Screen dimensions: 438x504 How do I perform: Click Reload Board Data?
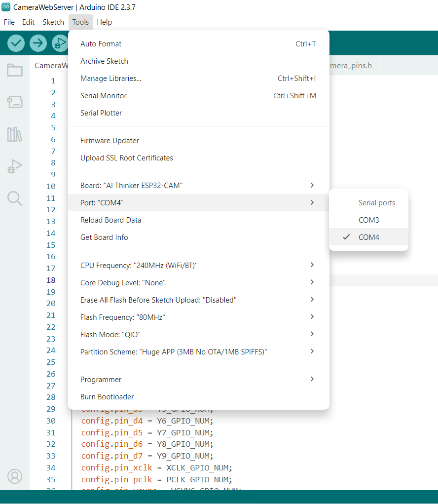199,220
